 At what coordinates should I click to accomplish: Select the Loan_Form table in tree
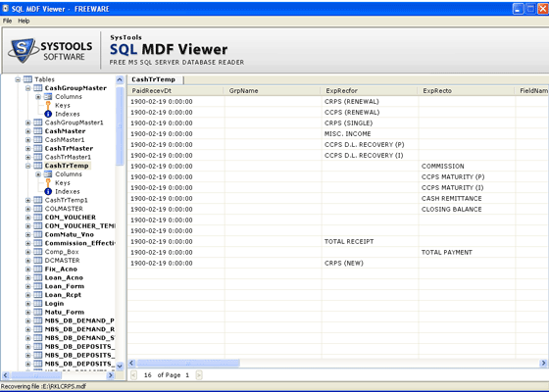point(65,286)
